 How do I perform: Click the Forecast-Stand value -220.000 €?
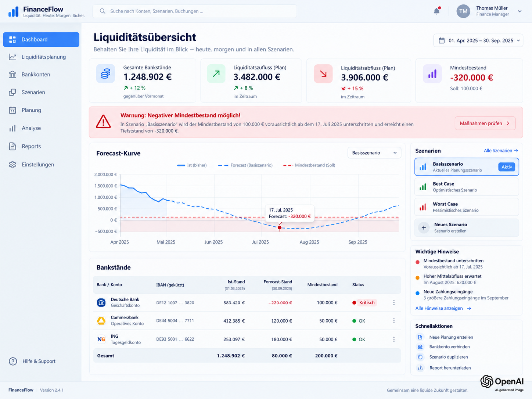point(280,303)
